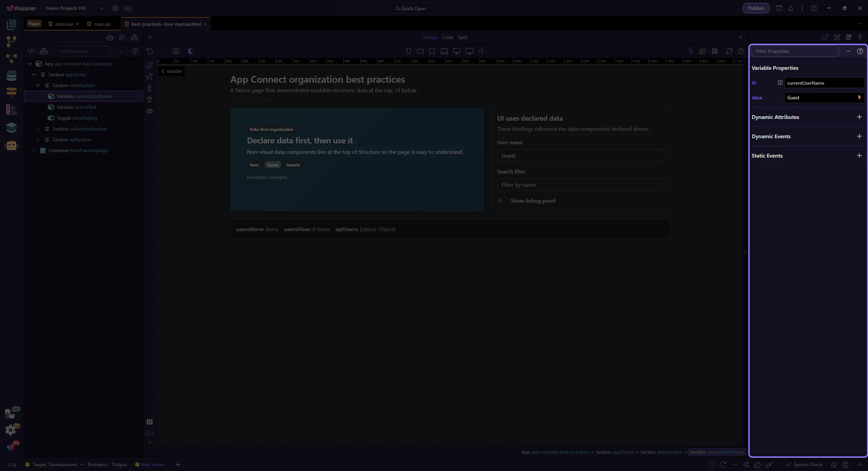The height and width of the screenshot is (471, 868).
Task: Expand the Container bestPracticesPage node
Action: [34, 150]
